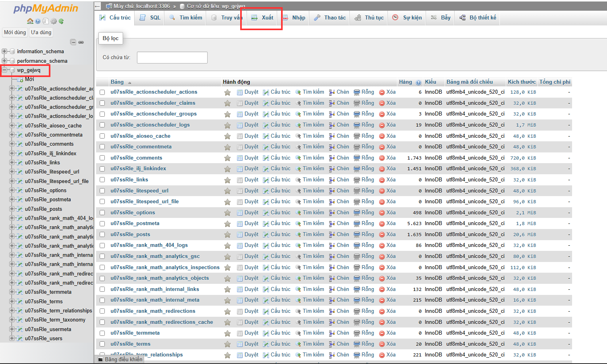Switch to the SQL tab
The width and height of the screenshot is (607, 364).
(150, 17)
